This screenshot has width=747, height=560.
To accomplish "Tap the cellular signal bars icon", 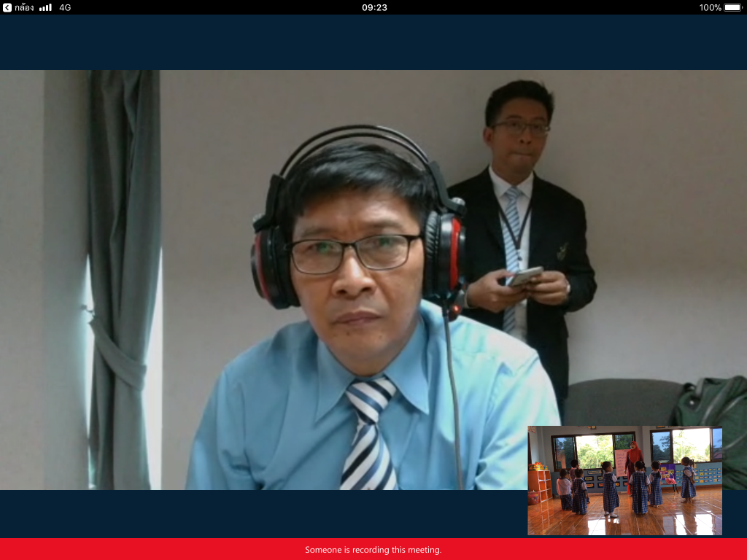I will [45, 7].
